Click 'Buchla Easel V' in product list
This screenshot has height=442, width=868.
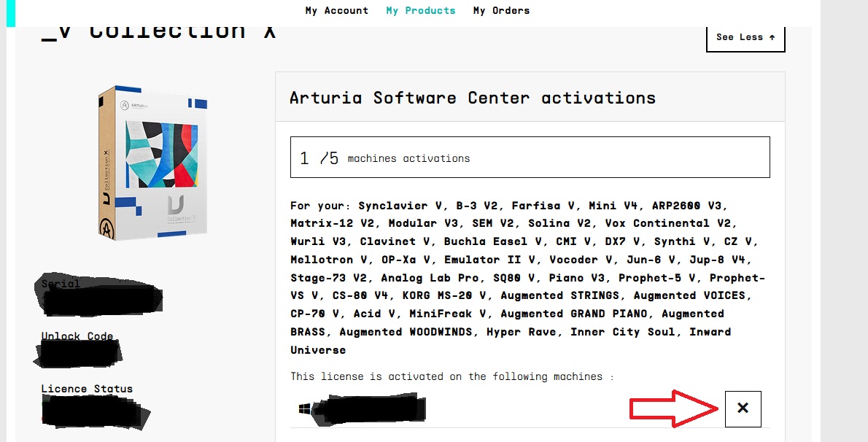492,241
